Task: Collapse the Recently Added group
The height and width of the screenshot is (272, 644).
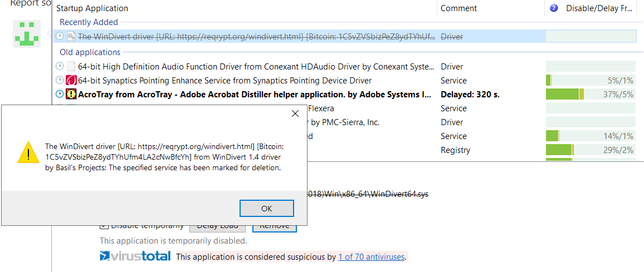Action: 89,22
